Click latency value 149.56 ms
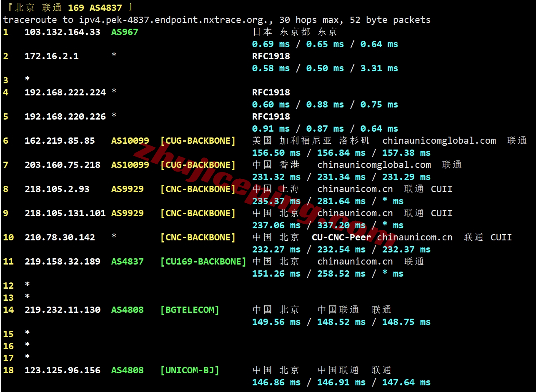 (276, 322)
